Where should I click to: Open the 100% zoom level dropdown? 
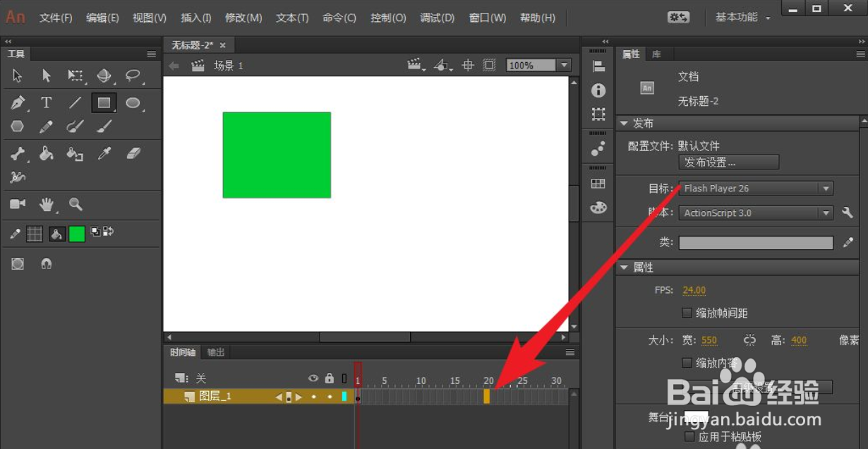tap(565, 64)
